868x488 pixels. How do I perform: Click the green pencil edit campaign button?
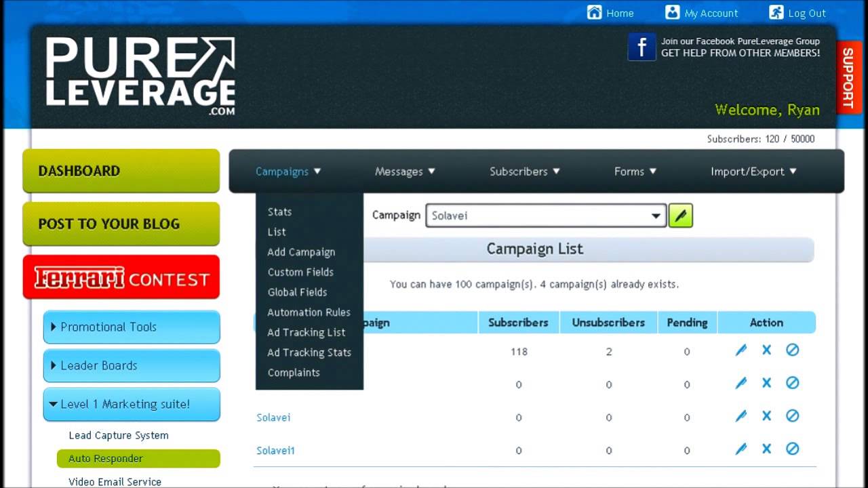tap(681, 216)
